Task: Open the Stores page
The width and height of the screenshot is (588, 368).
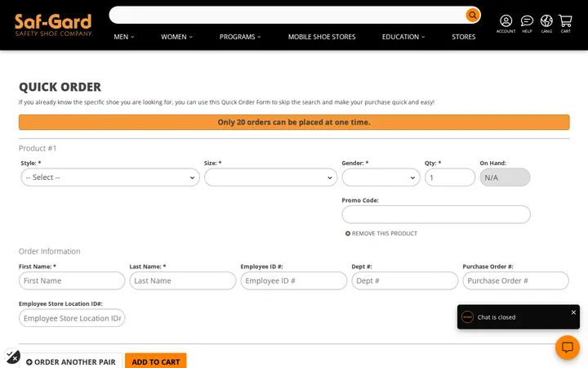Action: coord(464,37)
